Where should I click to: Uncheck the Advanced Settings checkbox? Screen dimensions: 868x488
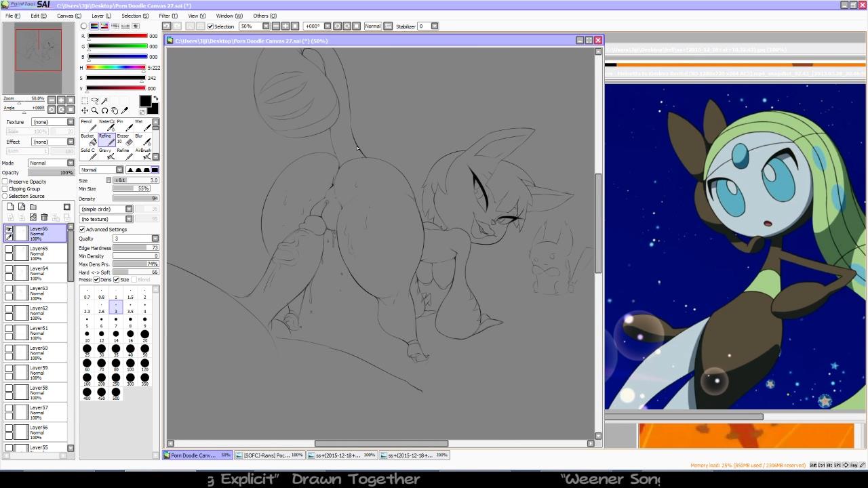pos(82,229)
